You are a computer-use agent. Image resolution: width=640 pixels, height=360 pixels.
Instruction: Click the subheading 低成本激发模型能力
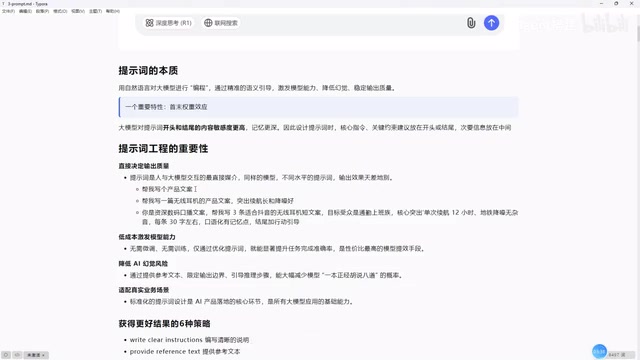pyautogui.click(x=147, y=237)
